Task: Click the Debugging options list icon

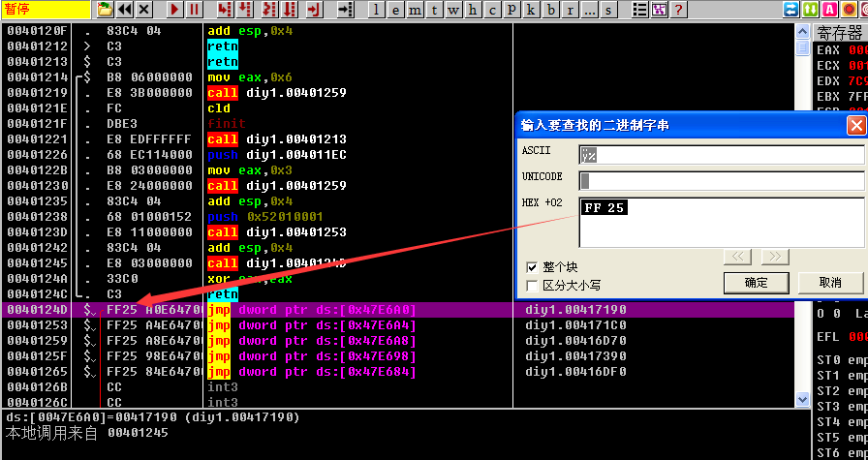Action: pyautogui.click(x=640, y=10)
